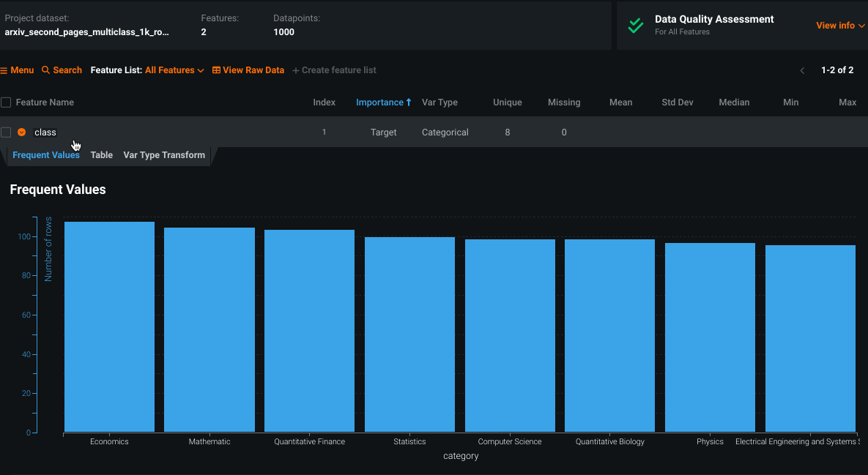868x475 pixels.
Task: Click the Physics bar in chart
Action: (x=710, y=337)
